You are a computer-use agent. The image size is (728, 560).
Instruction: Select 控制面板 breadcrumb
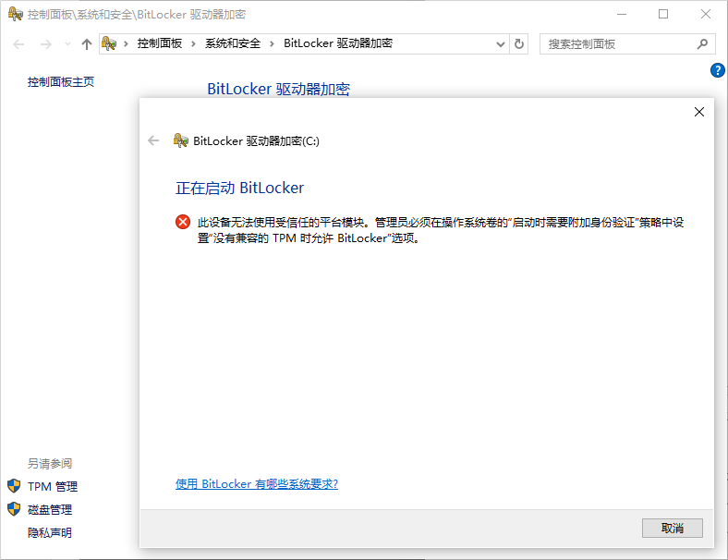pyautogui.click(x=160, y=43)
